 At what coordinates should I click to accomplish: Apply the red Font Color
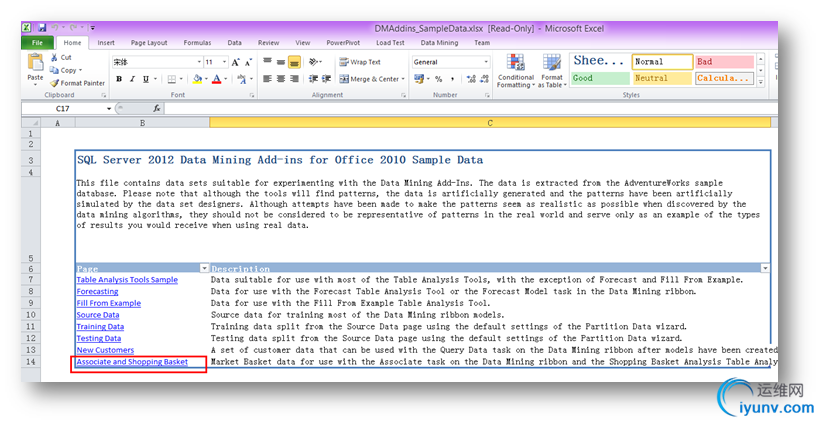point(217,79)
